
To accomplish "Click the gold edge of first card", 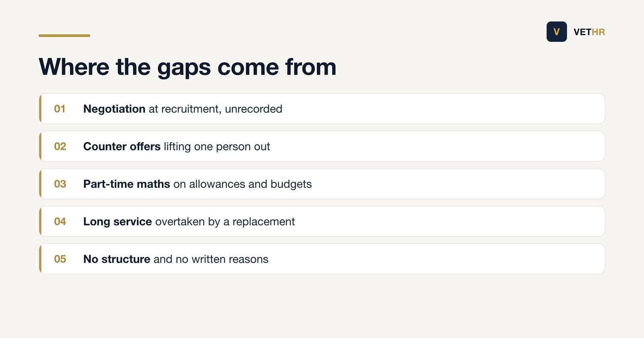I will tap(40, 109).
